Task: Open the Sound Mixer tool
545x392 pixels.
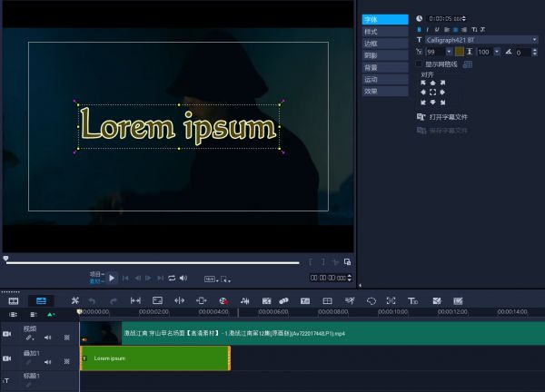Action: (243, 300)
